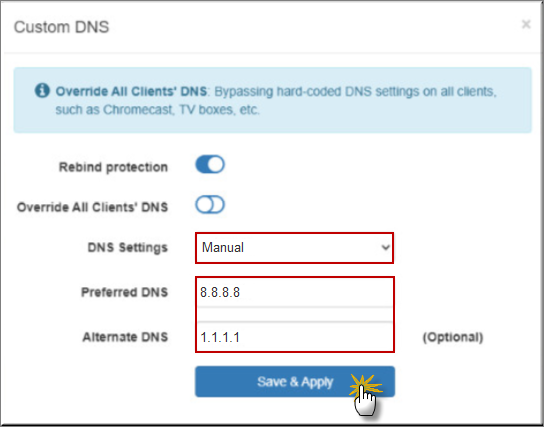
Task: Click the (Optional) hint text
Action: pos(453,337)
